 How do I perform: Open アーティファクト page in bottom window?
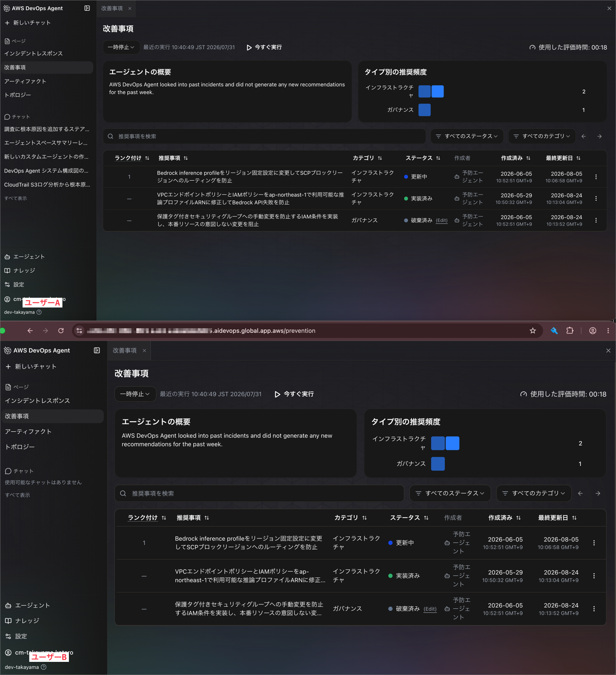coord(28,431)
